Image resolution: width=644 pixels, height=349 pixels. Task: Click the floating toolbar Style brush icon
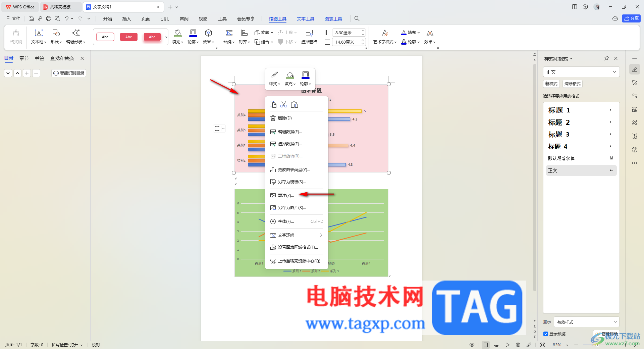(x=274, y=74)
